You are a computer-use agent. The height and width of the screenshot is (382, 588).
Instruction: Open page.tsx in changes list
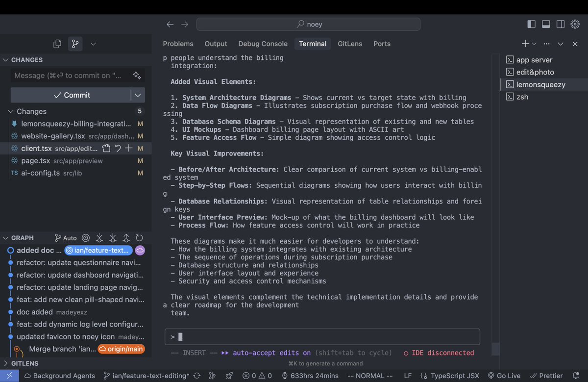(x=61, y=160)
